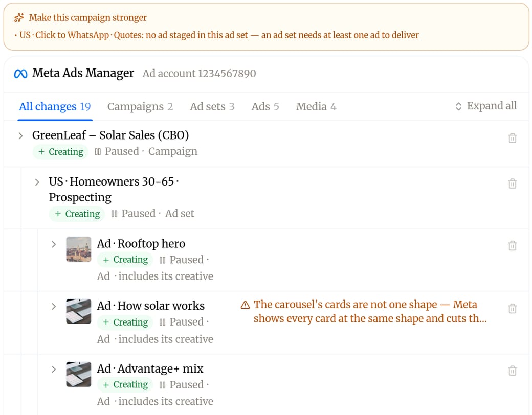Delete the Advantage+ mix ad

513,371
